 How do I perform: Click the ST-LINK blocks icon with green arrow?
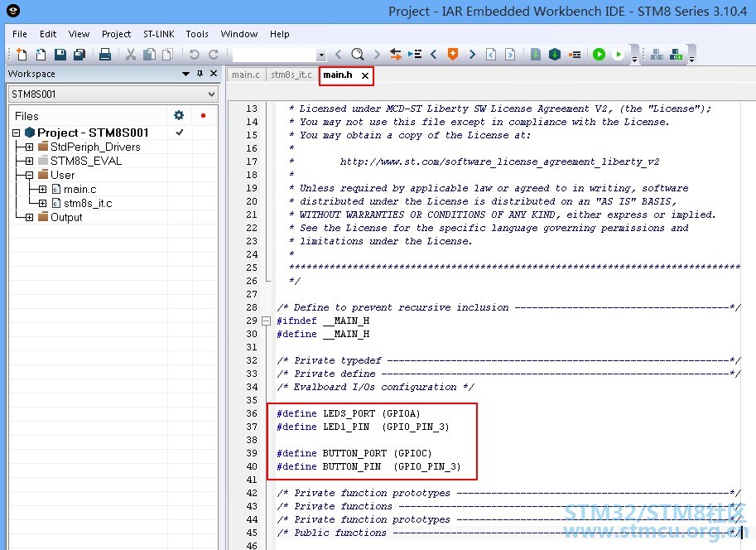pos(677,54)
